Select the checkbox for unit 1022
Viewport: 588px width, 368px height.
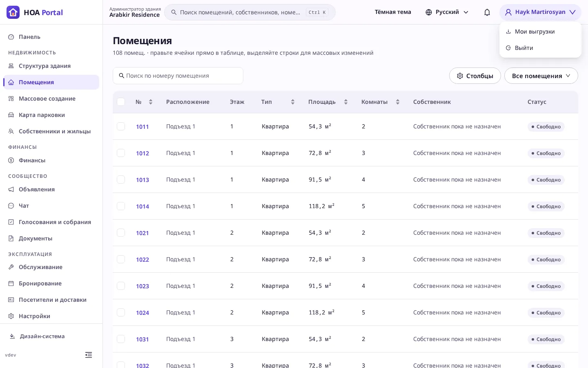[121, 259]
